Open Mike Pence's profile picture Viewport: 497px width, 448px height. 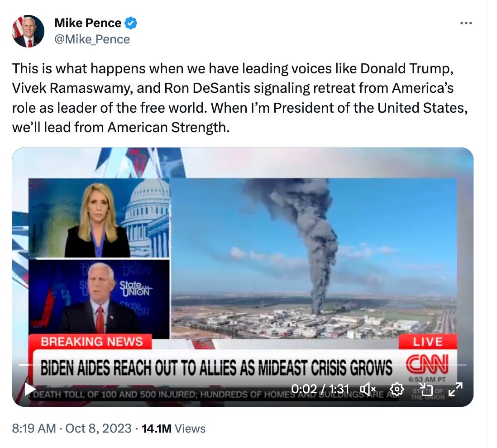[28, 31]
